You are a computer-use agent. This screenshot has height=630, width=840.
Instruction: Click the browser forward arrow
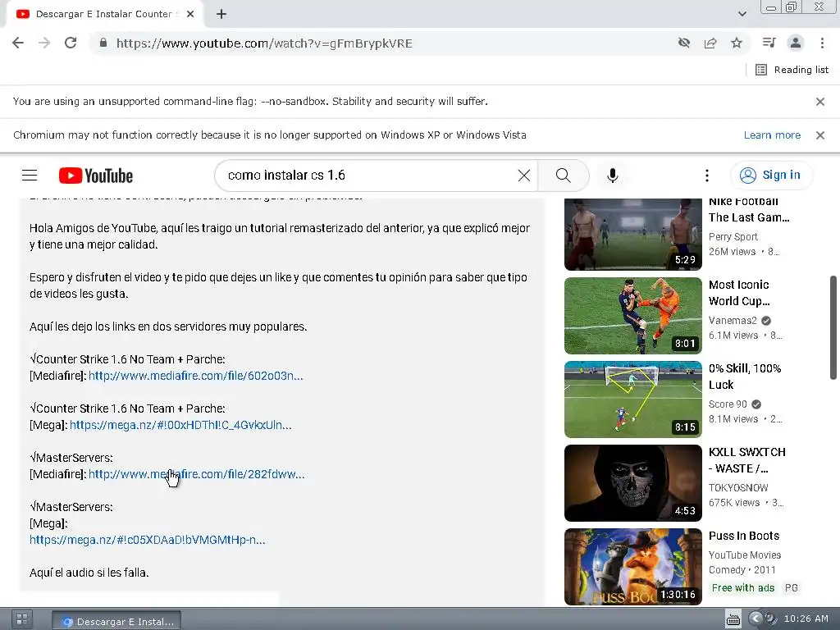[44, 43]
